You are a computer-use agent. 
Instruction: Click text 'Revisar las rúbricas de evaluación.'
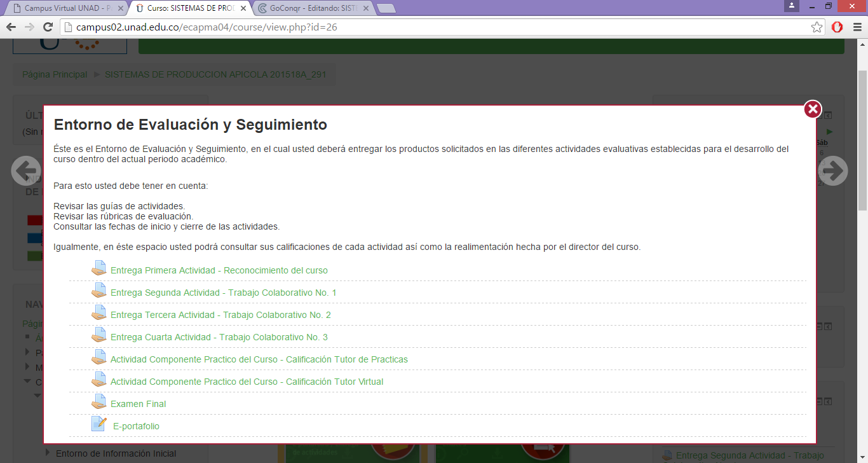pyautogui.click(x=123, y=216)
